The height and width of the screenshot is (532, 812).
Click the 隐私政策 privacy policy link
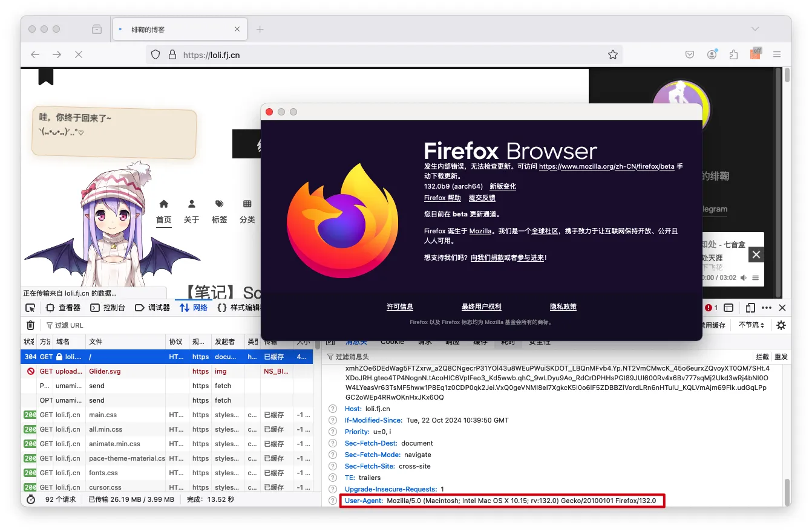click(563, 307)
